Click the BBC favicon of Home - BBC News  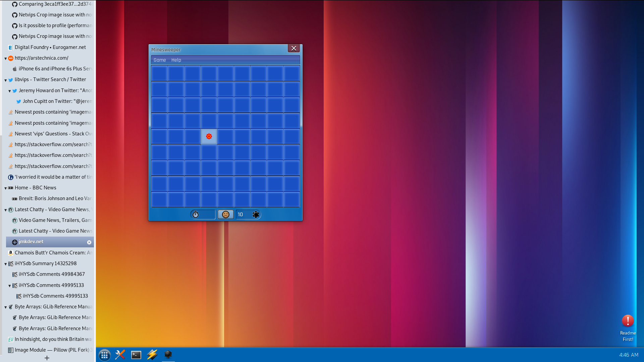pos(11,188)
